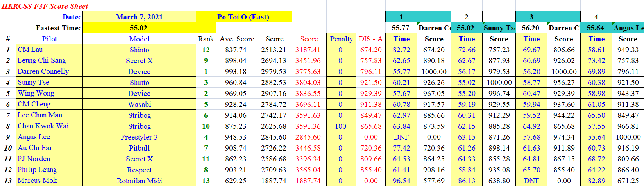The height and width of the screenshot is (186, 644).
Task: Click the date cell March 7, 2021
Action: [139, 17]
